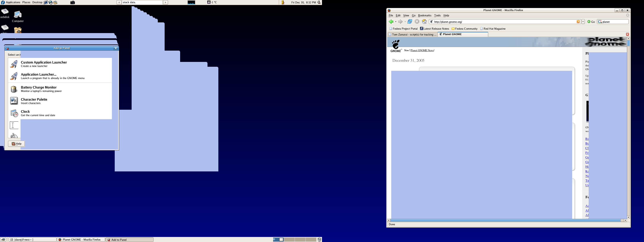The height and width of the screenshot is (242, 644).
Task: Click the Forward arrow button
Action: 400,22
